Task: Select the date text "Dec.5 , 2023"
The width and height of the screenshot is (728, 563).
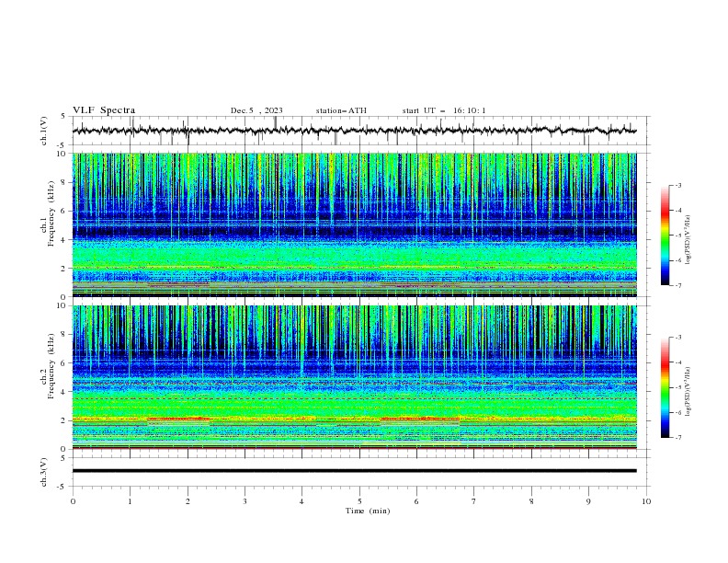Action: point(256,110)
